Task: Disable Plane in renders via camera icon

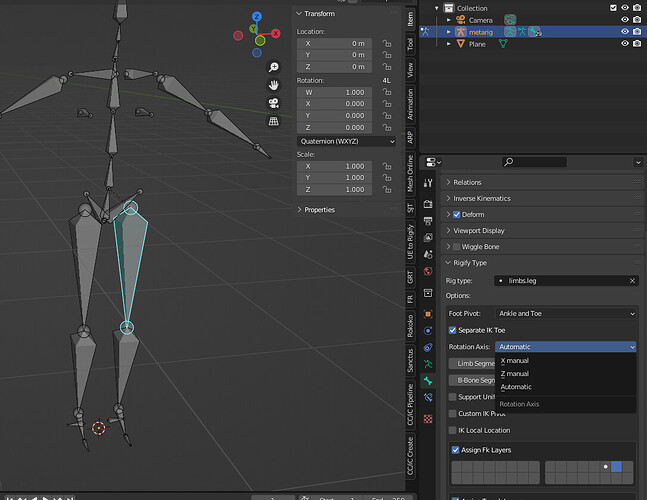Action: (x=637, y=43)
